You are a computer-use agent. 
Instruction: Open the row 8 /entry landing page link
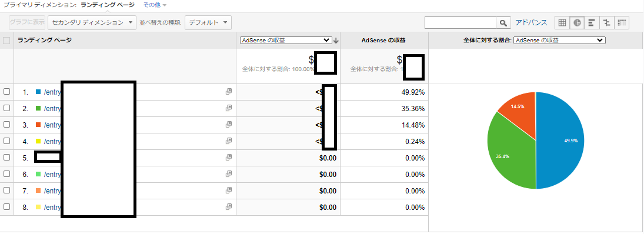pyautogui.click(x=52, y=207)
